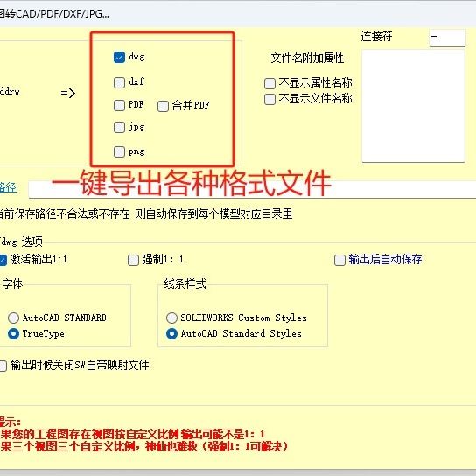Screen dimensions: 476x476
Task: Enable the 合并PDF checkbox
Action: pyautogui.click(x=163, y=106)
